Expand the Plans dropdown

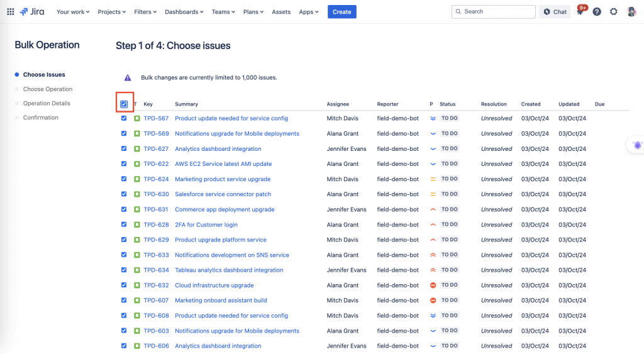click(x=253, y=12)
